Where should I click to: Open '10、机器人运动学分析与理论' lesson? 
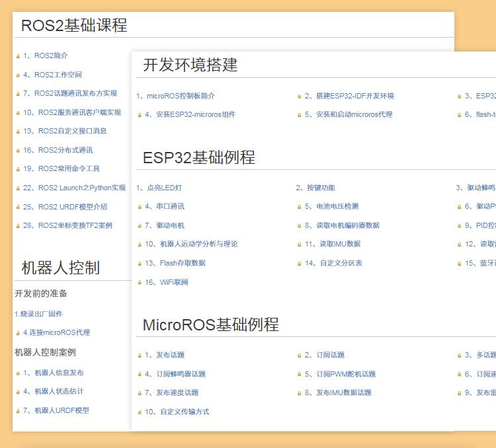[191, 244]
